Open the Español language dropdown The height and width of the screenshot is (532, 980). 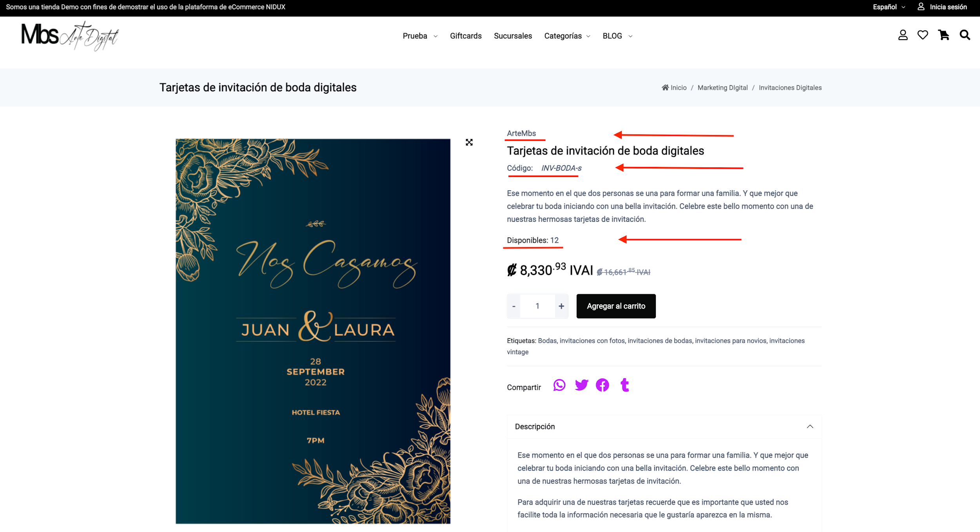point(889,7)
